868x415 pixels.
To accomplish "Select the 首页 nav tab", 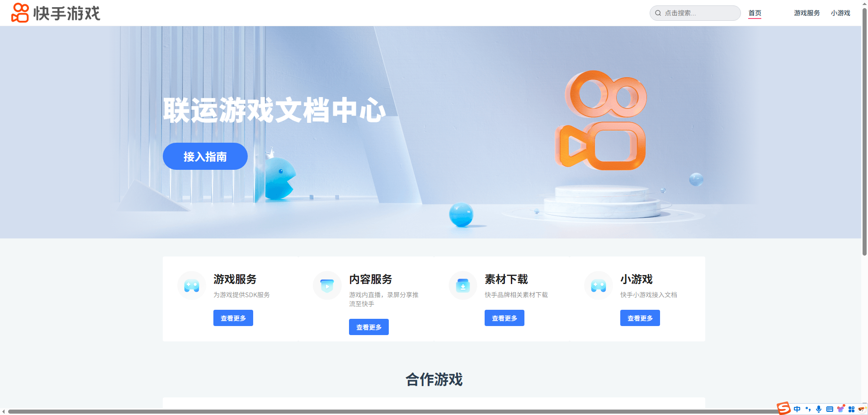I will pos(755,13).
